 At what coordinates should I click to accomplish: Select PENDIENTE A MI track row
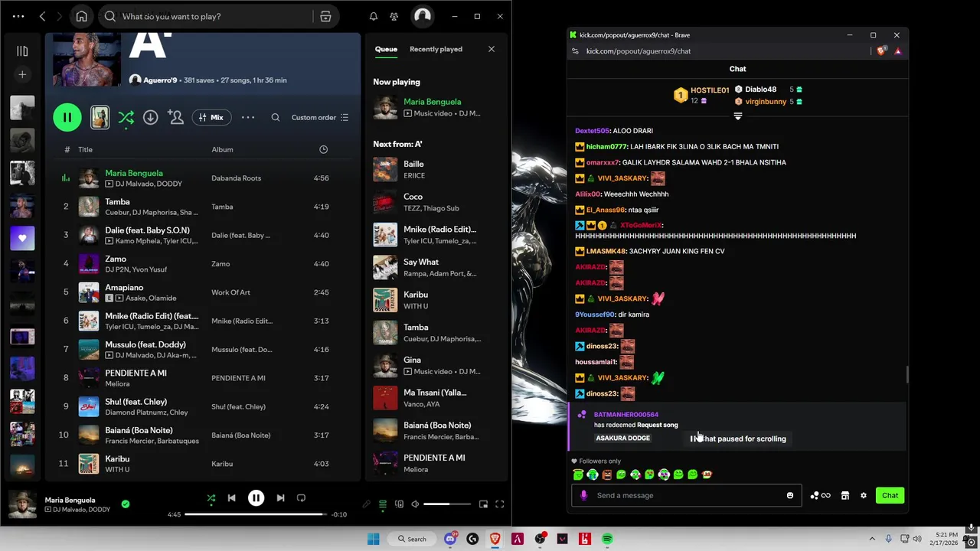[204, 378]
